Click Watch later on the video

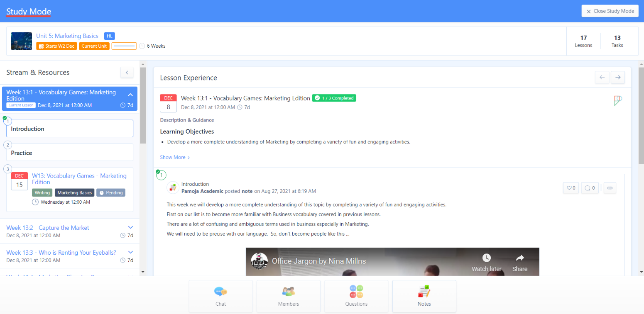(x=486, y=263)
